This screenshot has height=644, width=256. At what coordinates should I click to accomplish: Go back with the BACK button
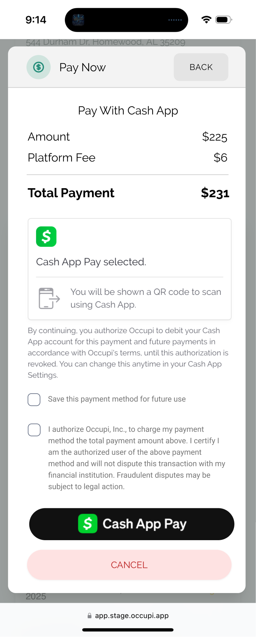click(201, 67)
